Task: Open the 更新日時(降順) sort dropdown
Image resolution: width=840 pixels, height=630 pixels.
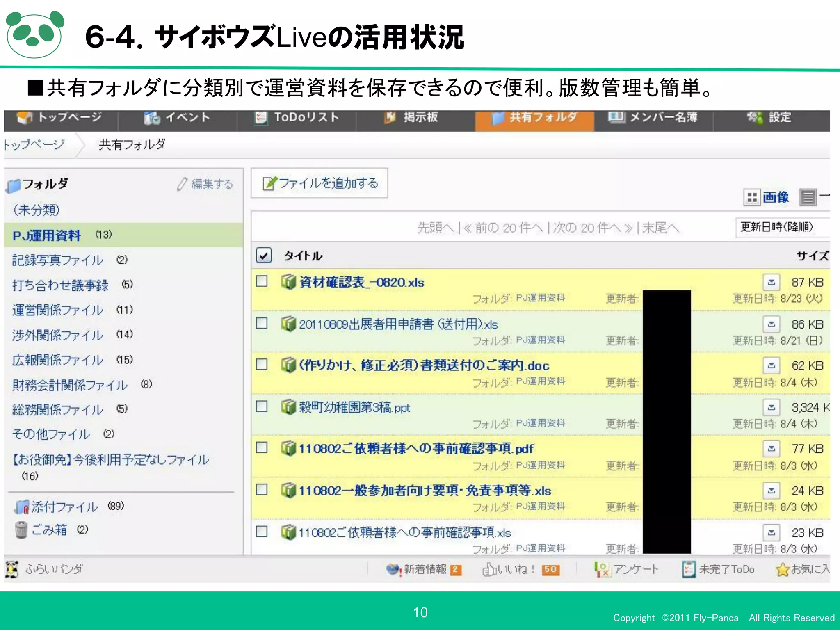Action: pos(783,227)
